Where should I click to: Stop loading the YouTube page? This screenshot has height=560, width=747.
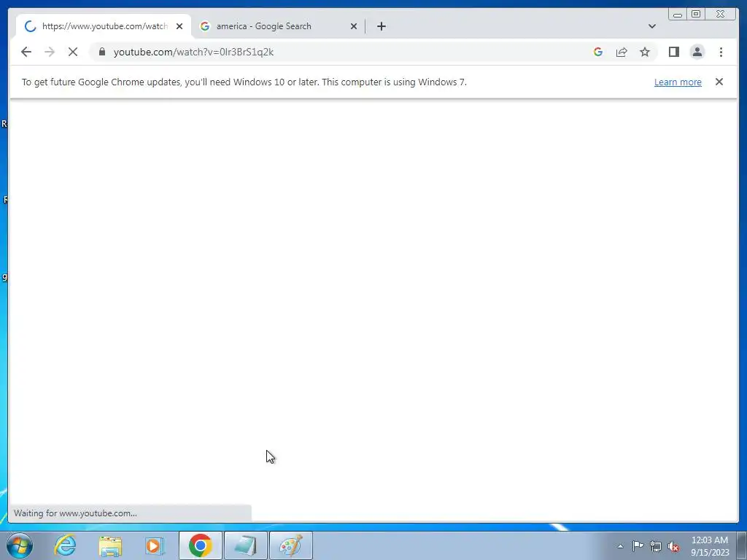(x=73, y=52)
